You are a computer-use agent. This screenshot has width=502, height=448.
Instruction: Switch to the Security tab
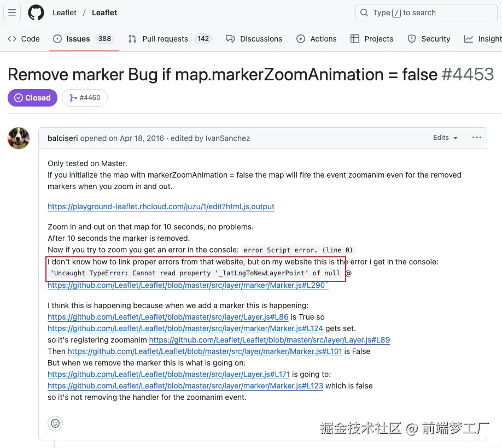(x=429, y=39)
